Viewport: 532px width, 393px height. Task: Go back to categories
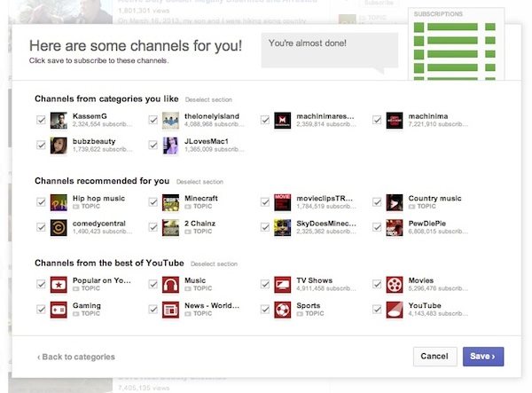coord(76,357)
